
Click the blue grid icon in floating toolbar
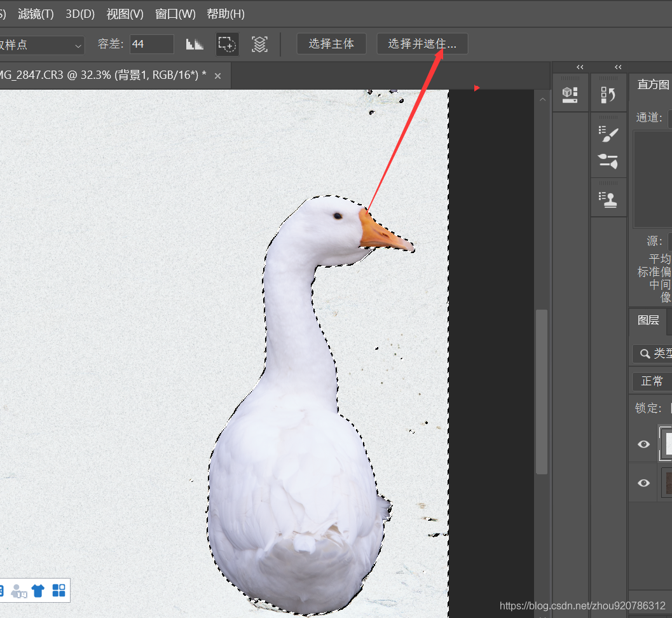(58, 590)
